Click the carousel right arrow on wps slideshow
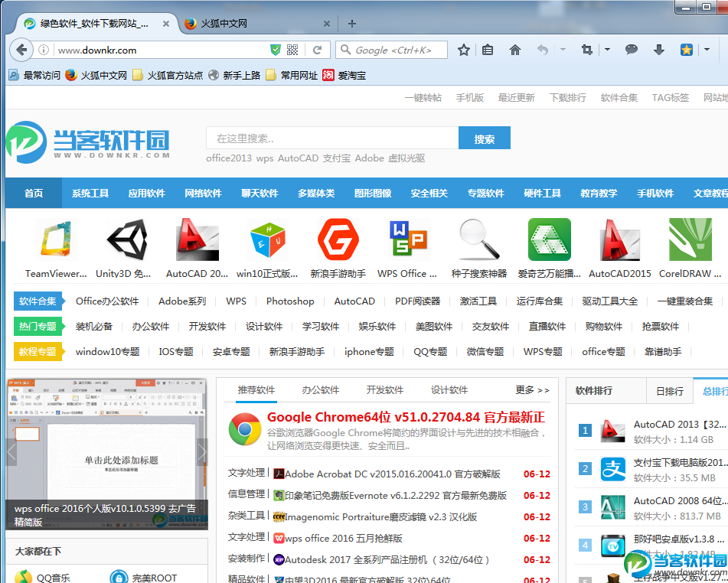Screen dimensions: 728x583 point(202,451)
